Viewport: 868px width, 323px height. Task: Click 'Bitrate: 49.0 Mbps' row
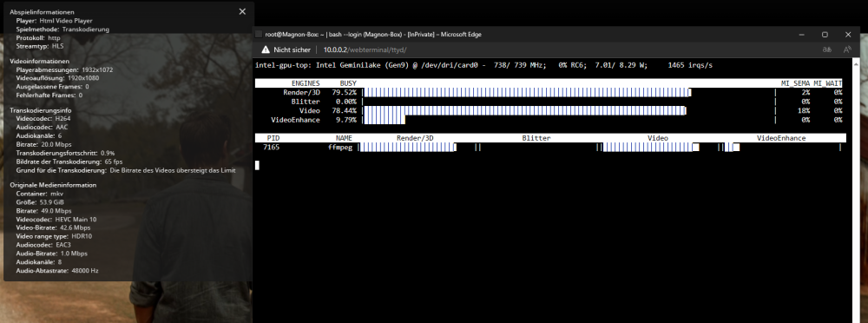pos(43,211)
